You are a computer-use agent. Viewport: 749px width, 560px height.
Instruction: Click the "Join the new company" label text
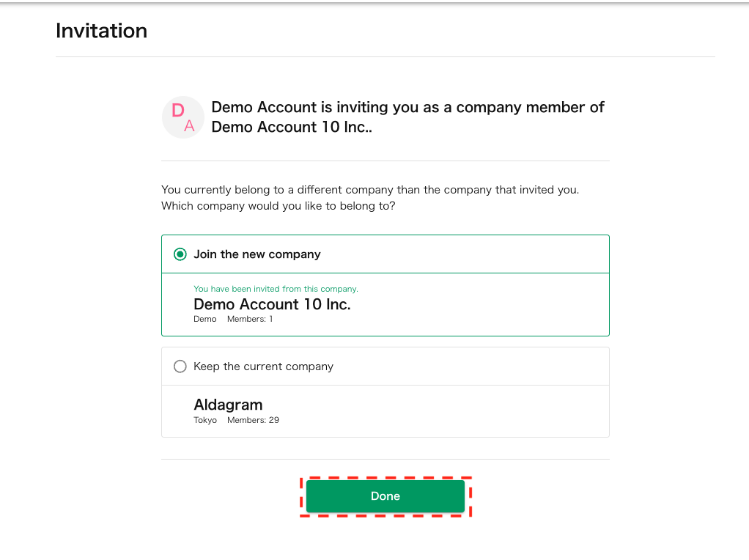pos(257,254)
